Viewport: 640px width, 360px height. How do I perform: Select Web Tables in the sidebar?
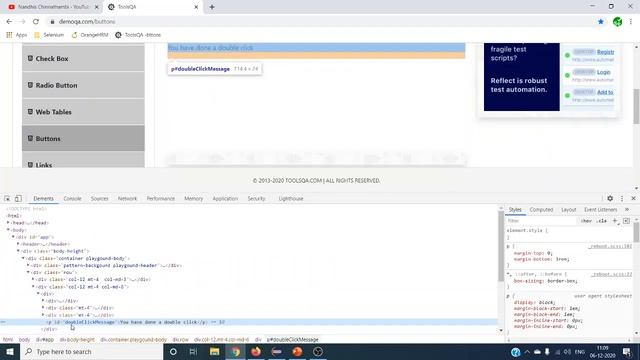[x=83, y=112]
